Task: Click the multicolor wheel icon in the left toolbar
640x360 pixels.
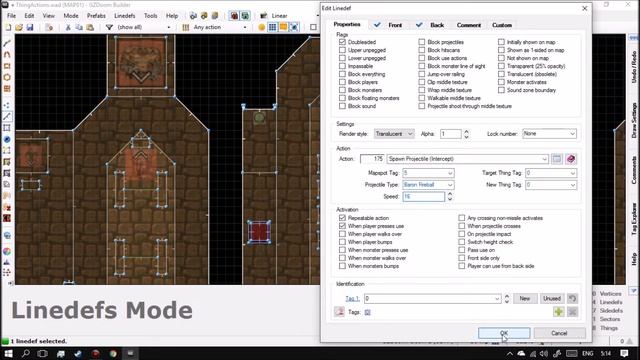Action: [x=7, y=251]
